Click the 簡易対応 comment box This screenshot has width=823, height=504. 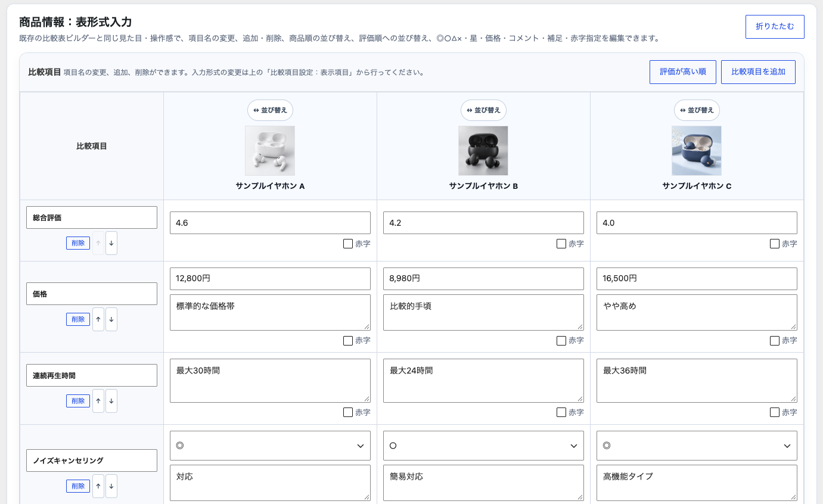coord(483,483)
